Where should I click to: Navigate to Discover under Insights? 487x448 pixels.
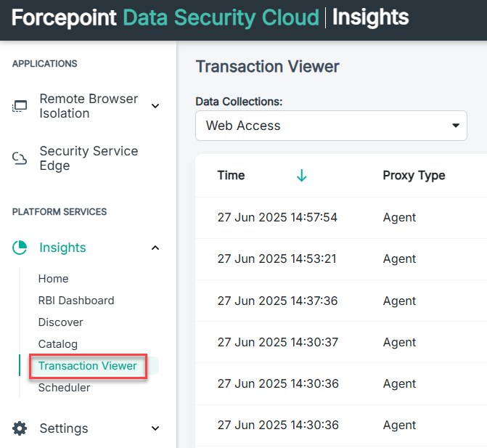point(60,322)
